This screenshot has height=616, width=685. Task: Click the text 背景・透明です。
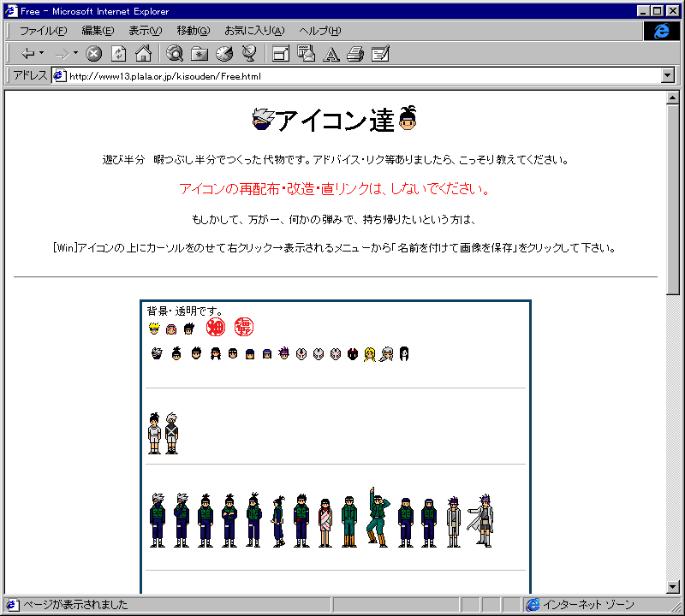click(185, 311)
